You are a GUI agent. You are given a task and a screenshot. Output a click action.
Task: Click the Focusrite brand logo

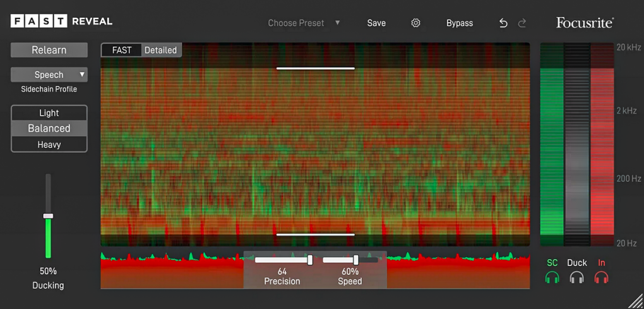(x=585, y=23)
